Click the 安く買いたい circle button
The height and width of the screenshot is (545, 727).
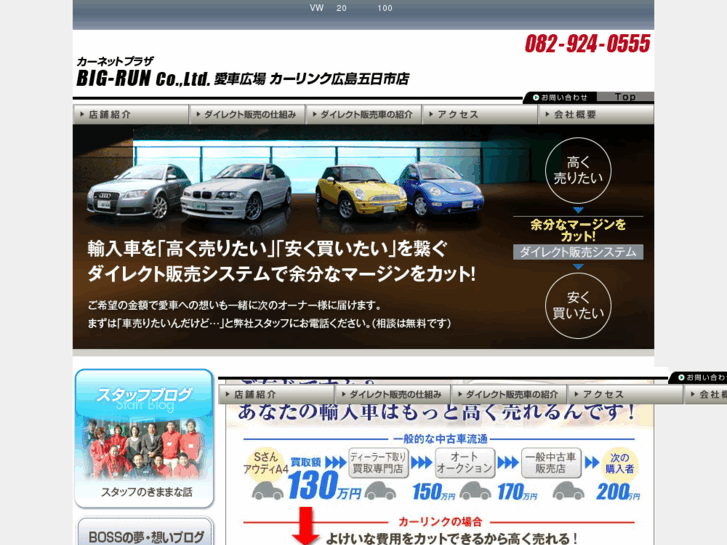(578, 306)
